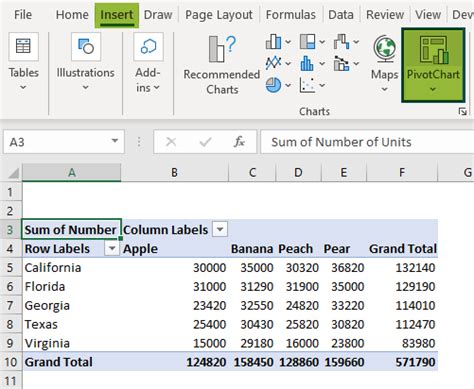Expand the Tables dropdown arrow
This screenshot has width=474, height=389.
point(23,87)
